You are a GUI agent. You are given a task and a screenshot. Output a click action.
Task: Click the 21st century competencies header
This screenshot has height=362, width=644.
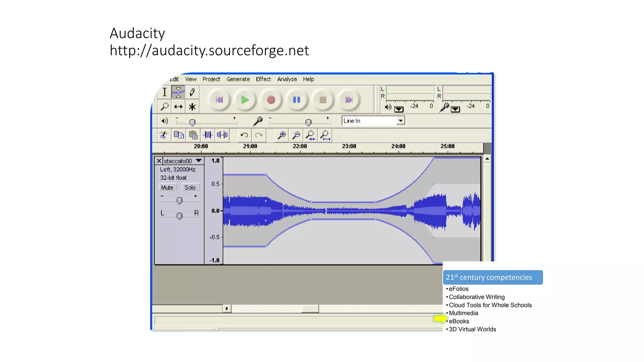click(x=493, y=277)
